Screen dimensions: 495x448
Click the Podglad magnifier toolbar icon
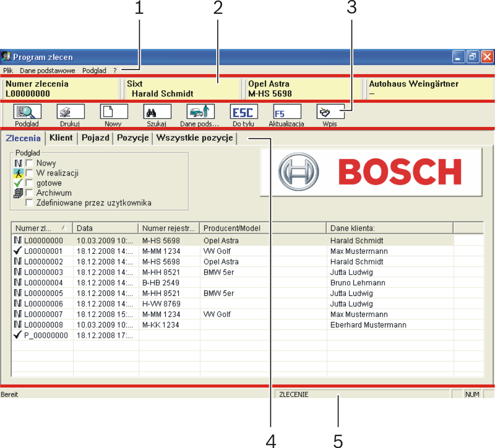[x=27, y=112]
